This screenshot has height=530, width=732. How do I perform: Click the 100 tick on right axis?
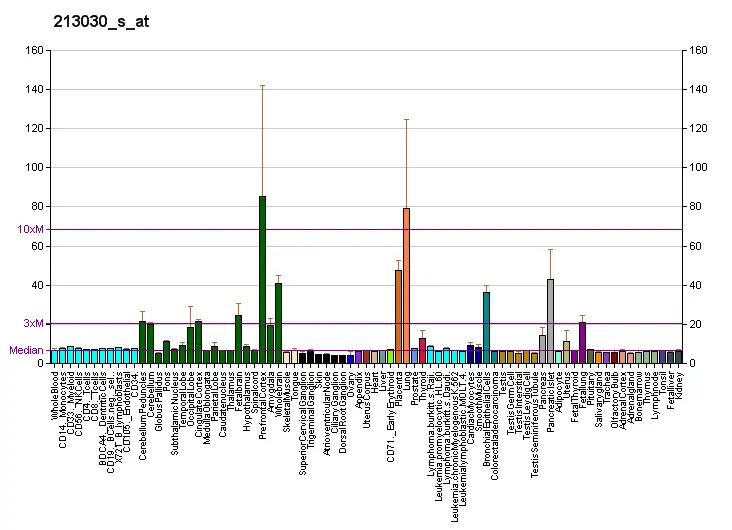698,168
